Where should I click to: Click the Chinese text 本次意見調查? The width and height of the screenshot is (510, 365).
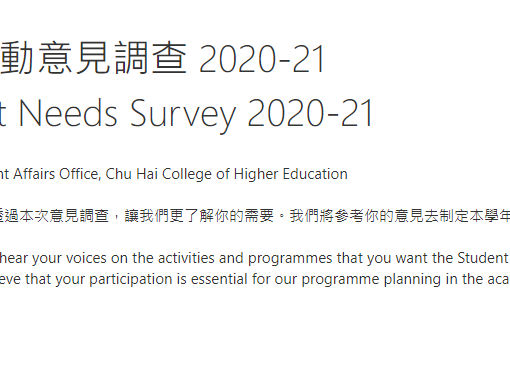pyautogui.click(x=64, y=216)
